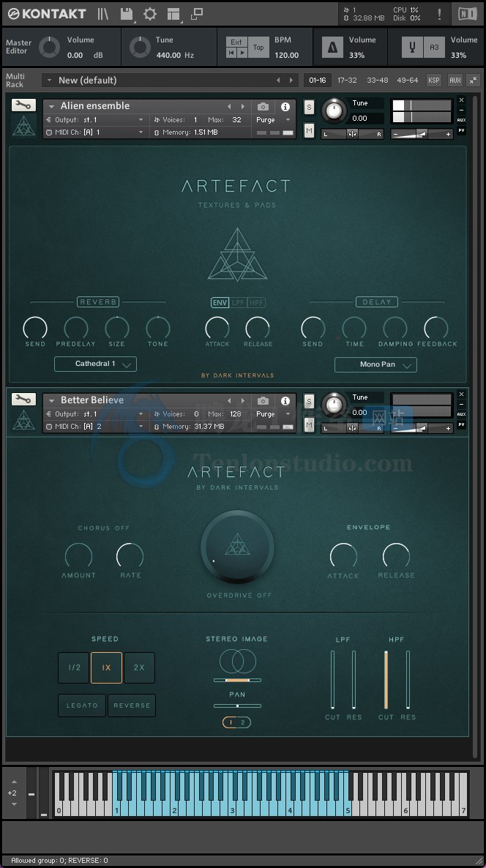This screenshot has width=486, height=868.
Task: Open the workspace layout menu
Action: (173, 14)
